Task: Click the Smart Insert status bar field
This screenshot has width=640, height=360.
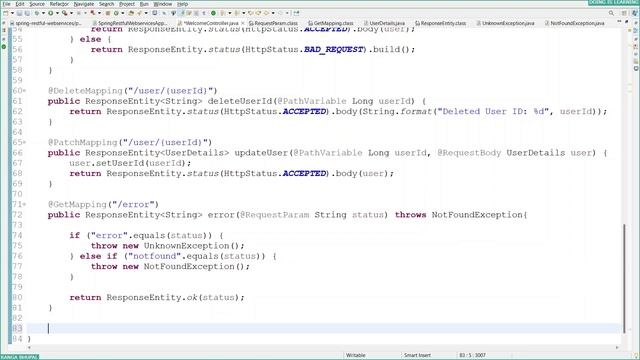Action: coord(417,355)
